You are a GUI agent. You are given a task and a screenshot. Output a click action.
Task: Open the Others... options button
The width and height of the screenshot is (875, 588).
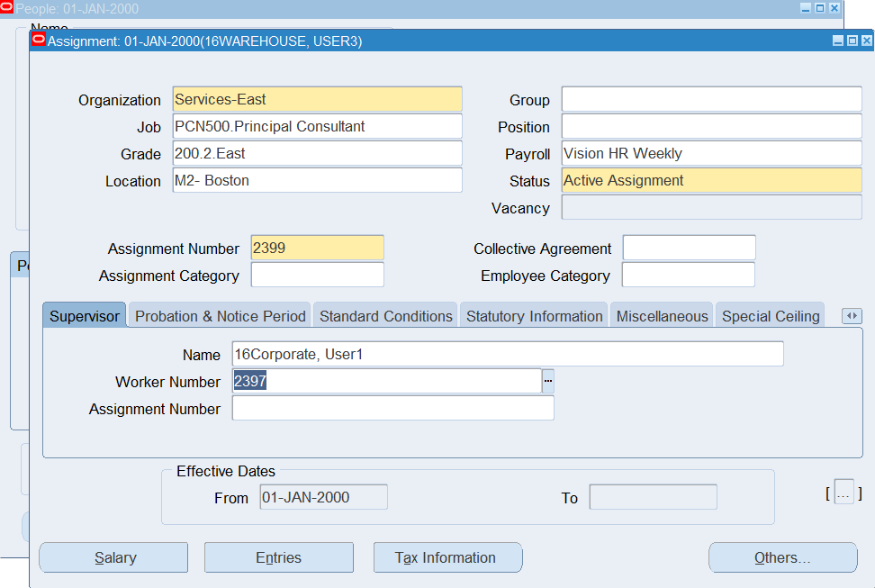(x=782, y=558)
